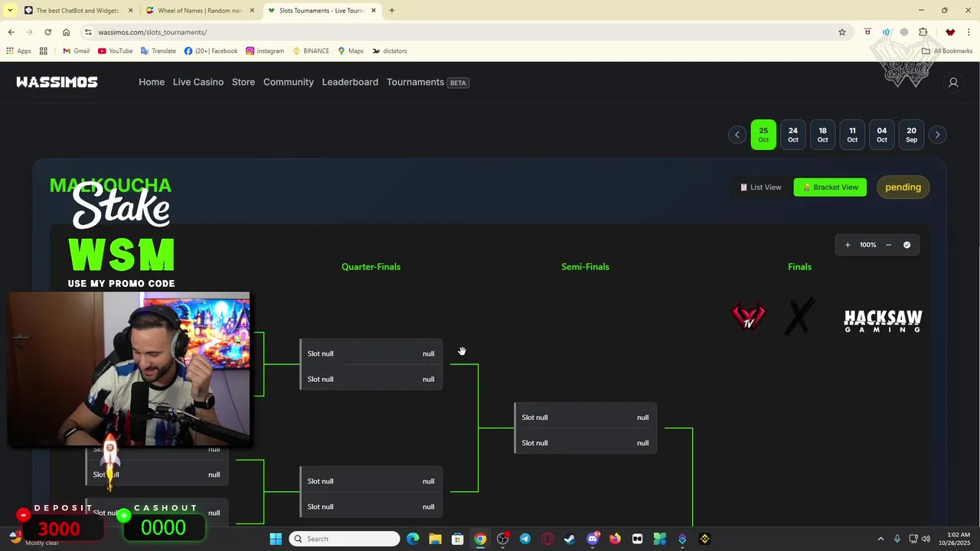Click the bracket reset checkmark icon

coord(906,245)
